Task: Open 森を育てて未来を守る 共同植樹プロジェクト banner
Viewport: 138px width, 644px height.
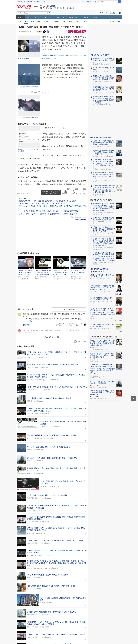Action: [x=32, y=2]
